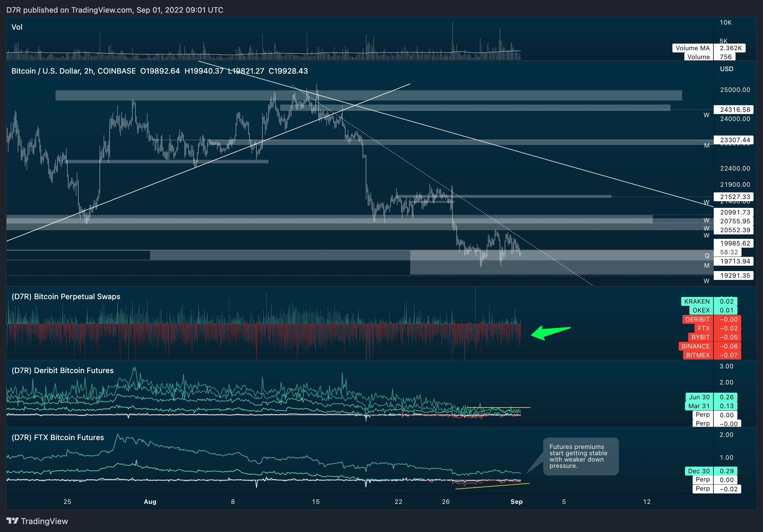Click the Mar 31 futures label
763x532 pixels.
pyautogui.click(x=699, y=406)
